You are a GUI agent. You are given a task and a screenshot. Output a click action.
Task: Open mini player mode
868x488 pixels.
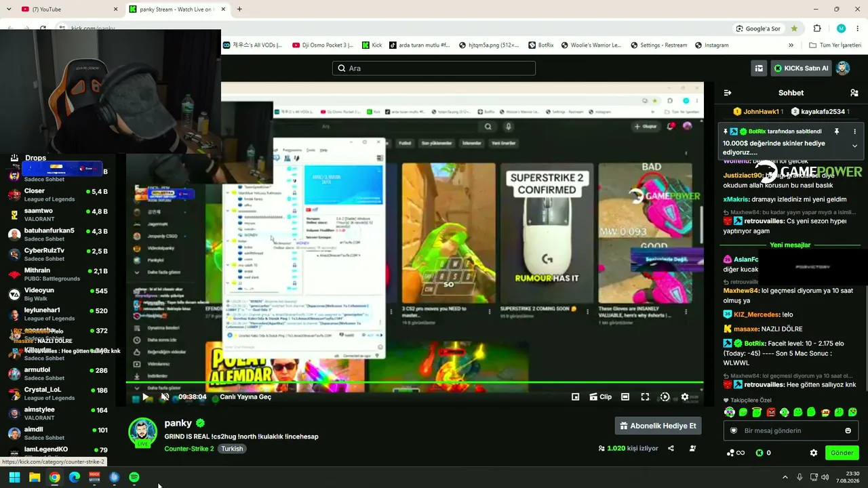(x=576, y=397)
